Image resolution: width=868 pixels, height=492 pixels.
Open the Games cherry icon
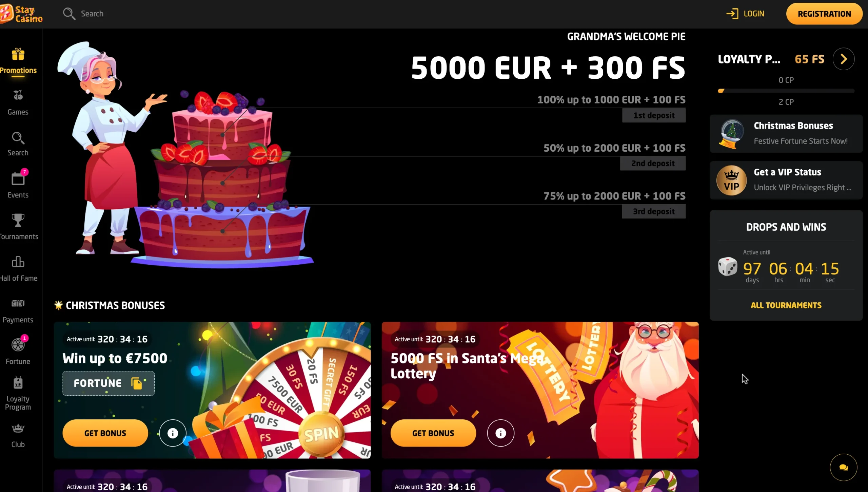coord(18,95)
